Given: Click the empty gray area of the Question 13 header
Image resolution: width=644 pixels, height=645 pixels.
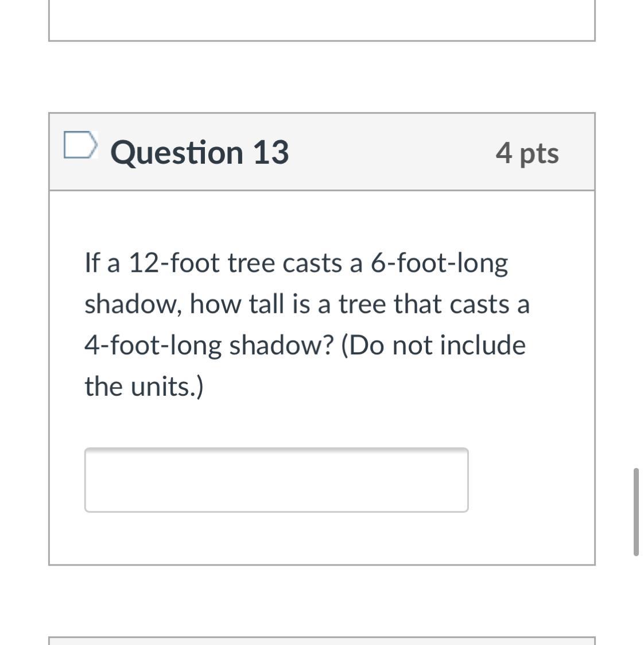Looking at the screenshot, I should (x=390, y=152).
